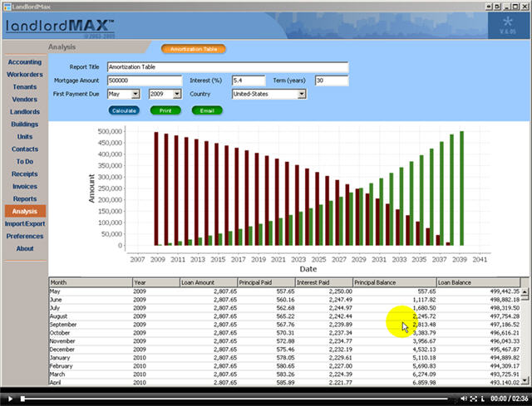Click interest paid value 2,250.00

click(340, 291)
